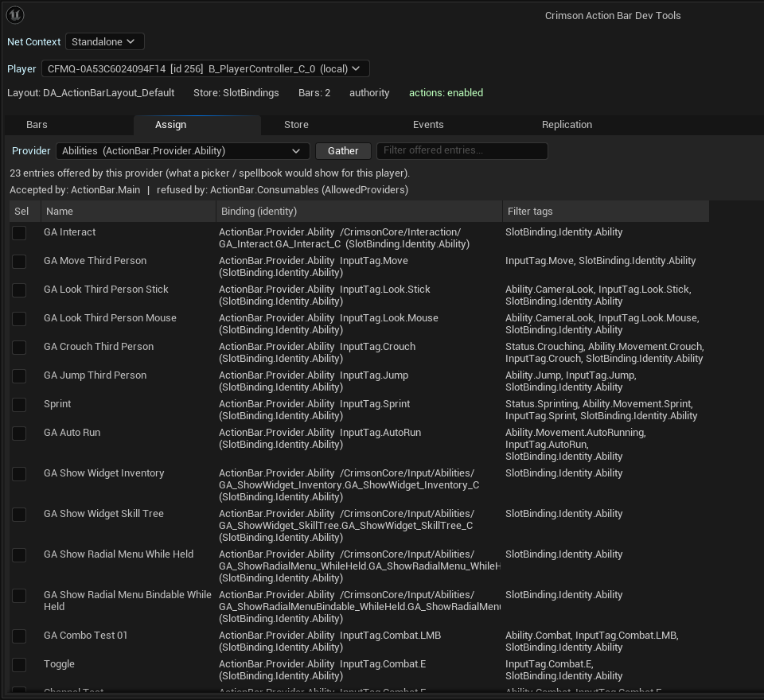Switch to the Store tab
This screenshot has width=764, height=700.
[x=296, y=125]
